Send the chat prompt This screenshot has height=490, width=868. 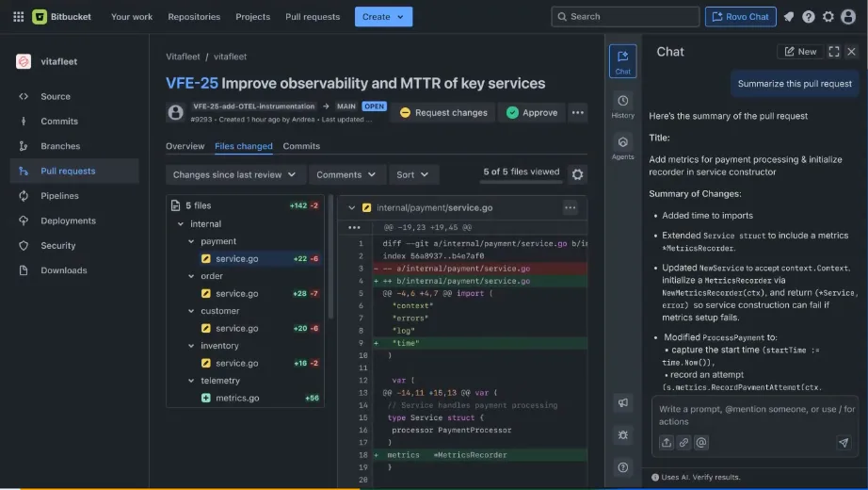coord(844,442)
